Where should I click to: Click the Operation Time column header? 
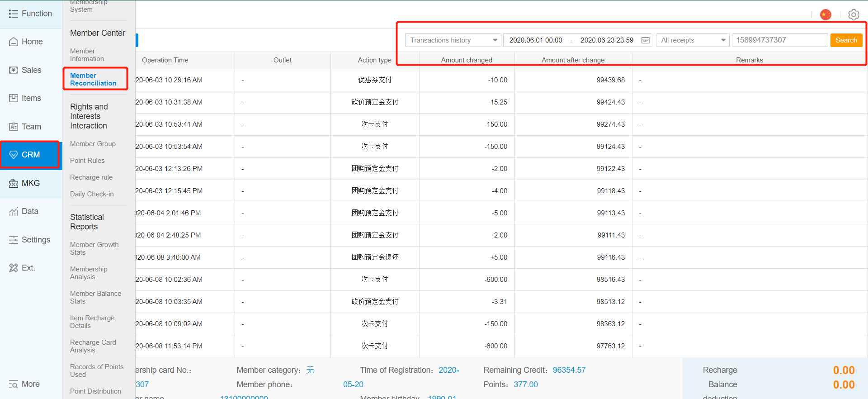(x=165, y=60)
